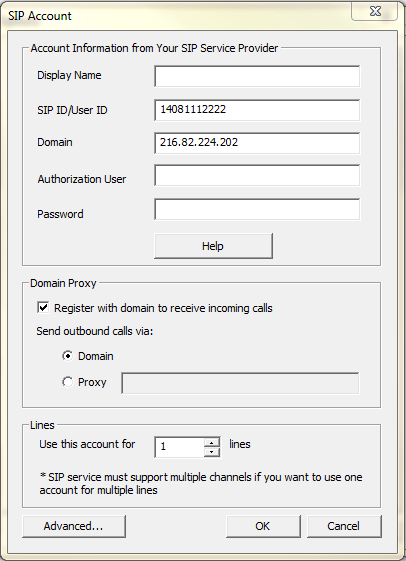Image resolution: width=406 pixels, height=561 pixels.
Task: Select the SIP ID/User ID text box
Action: coord(257,110)
